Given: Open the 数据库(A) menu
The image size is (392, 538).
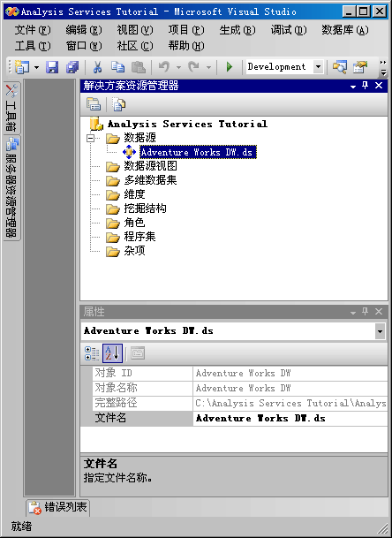Looking at the screenshot, I should [345, 30].
